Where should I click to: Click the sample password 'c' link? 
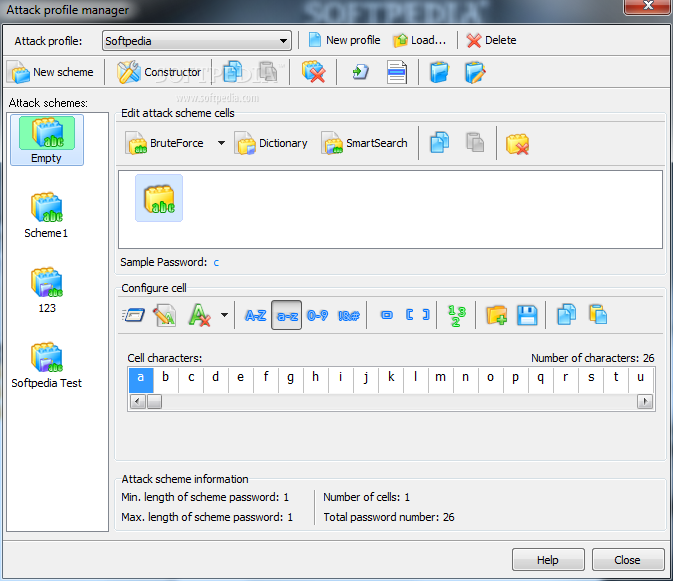click(x=216, y=263)
